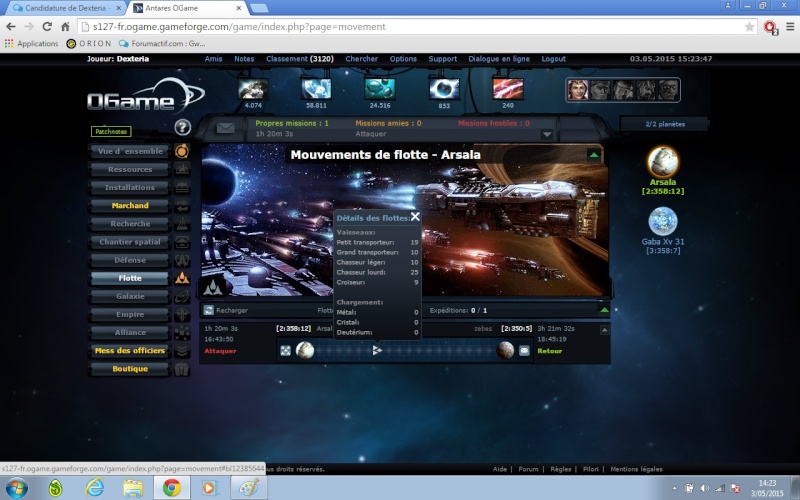This screenshot has width=800, height=500.
Task: Click the trader icon beside Marchand
Action: coord(182,206)
